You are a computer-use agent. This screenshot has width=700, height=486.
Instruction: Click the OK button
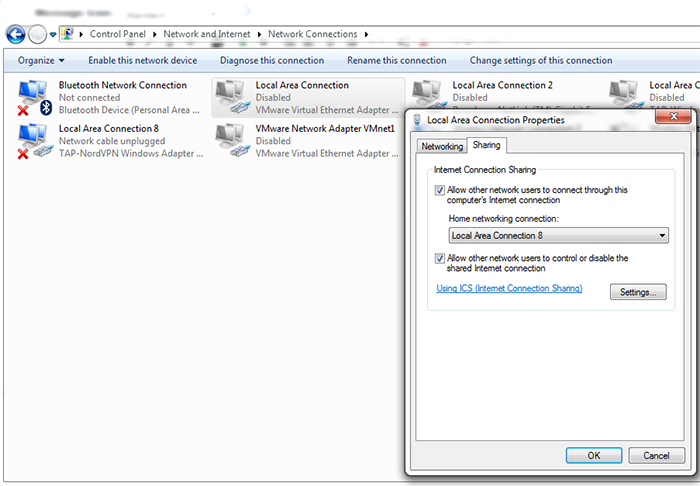tap(594, 456)
